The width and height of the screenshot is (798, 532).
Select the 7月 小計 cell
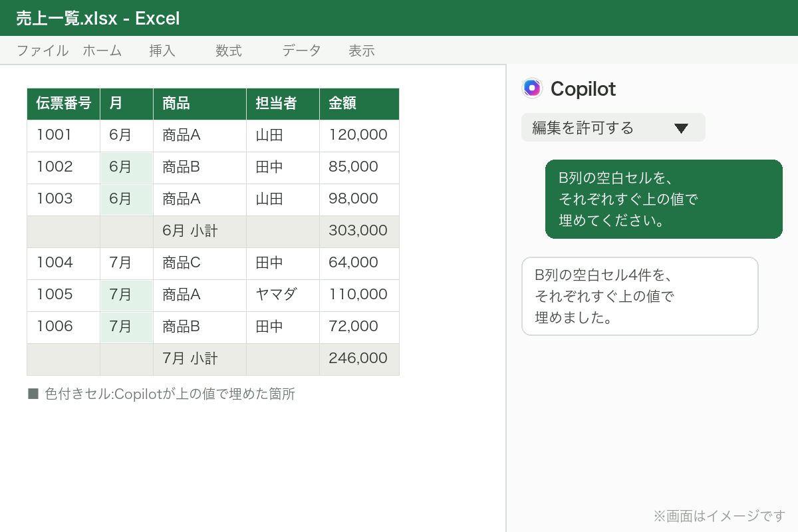(200, 359)
